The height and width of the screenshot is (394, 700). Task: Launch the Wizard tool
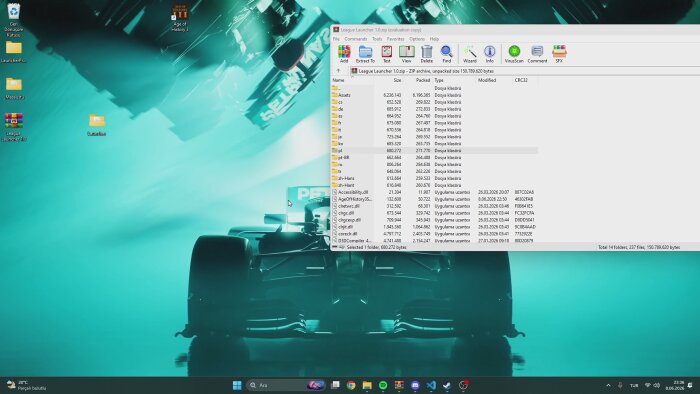pos(470,54)
